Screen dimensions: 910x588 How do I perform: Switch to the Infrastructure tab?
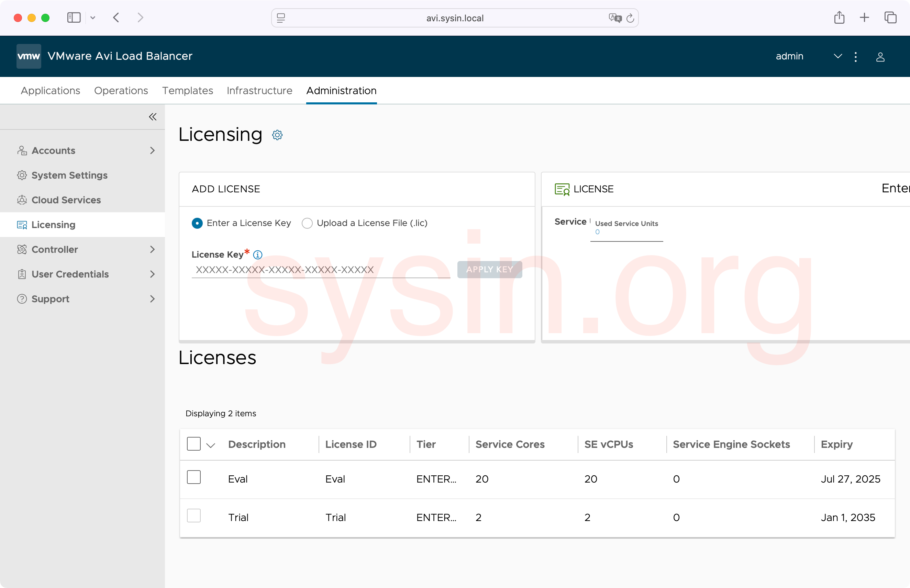[259, 90]
